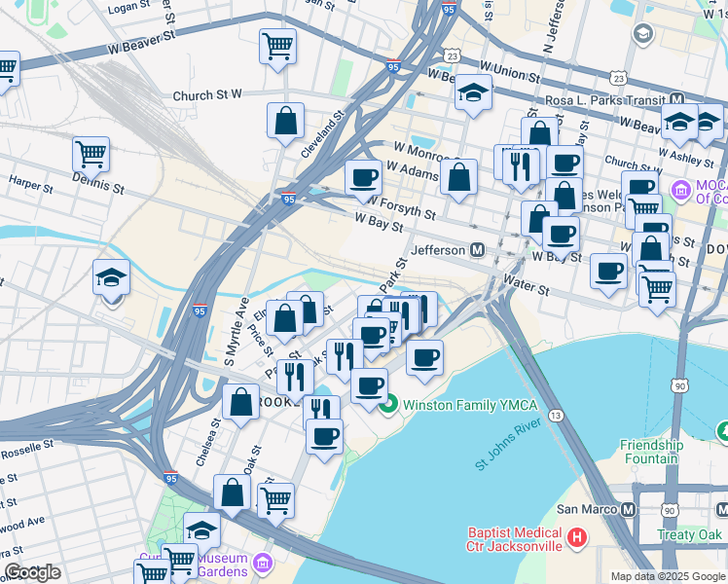Open the shopping cart pin above Dennis St
The width and height of the screenshot is (728, 584).
click(91, 154)
